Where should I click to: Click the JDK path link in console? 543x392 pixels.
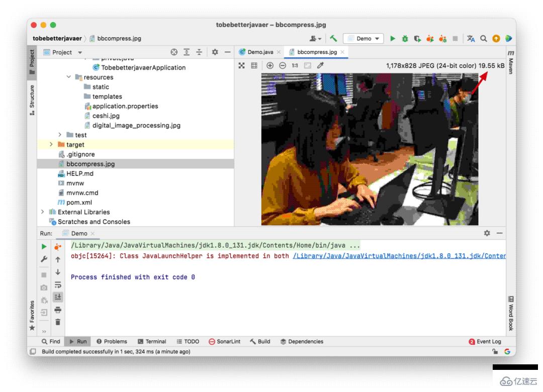click(399, 256)
